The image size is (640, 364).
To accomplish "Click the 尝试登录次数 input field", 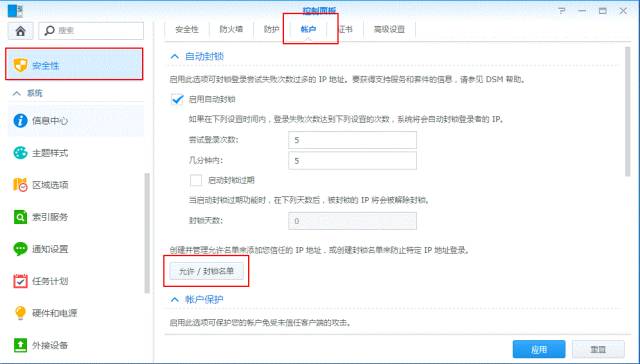I will coord(352,140).
